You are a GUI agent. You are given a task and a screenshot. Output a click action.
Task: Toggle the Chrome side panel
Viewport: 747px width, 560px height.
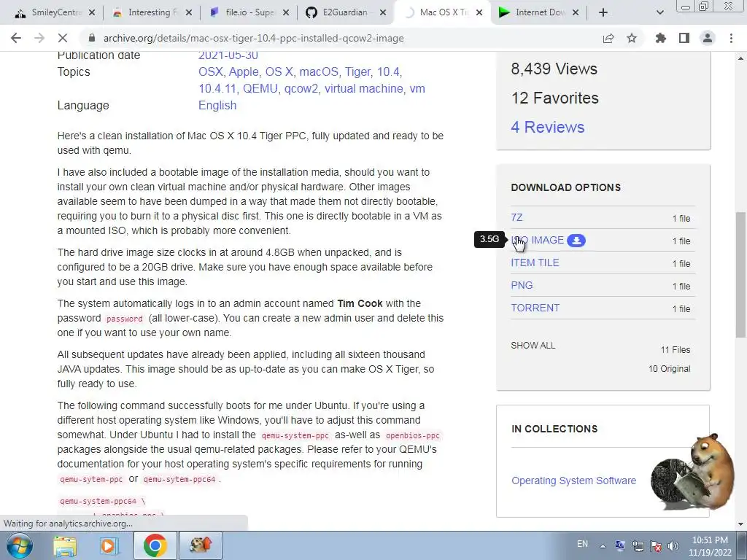(x=684, y=38)
